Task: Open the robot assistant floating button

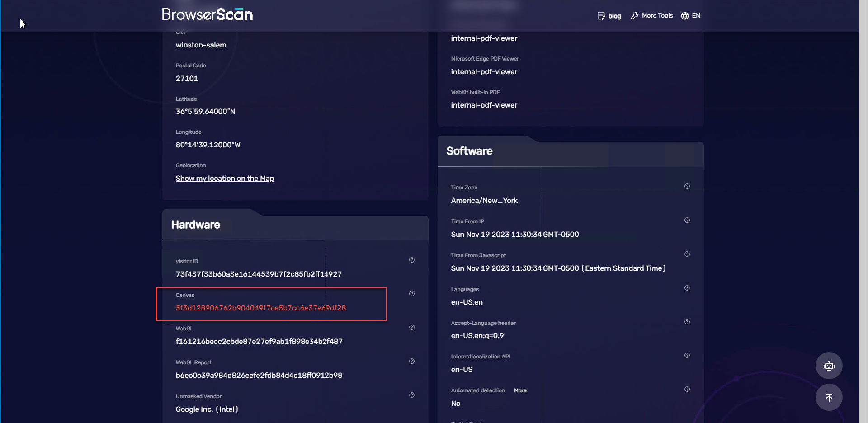Action: [x=829, y=366]
